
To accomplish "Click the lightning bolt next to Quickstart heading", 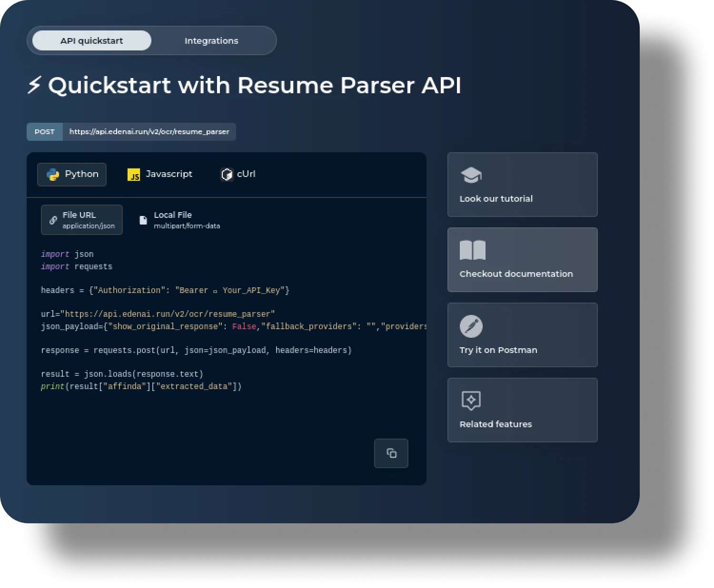I will pos(34,85).
